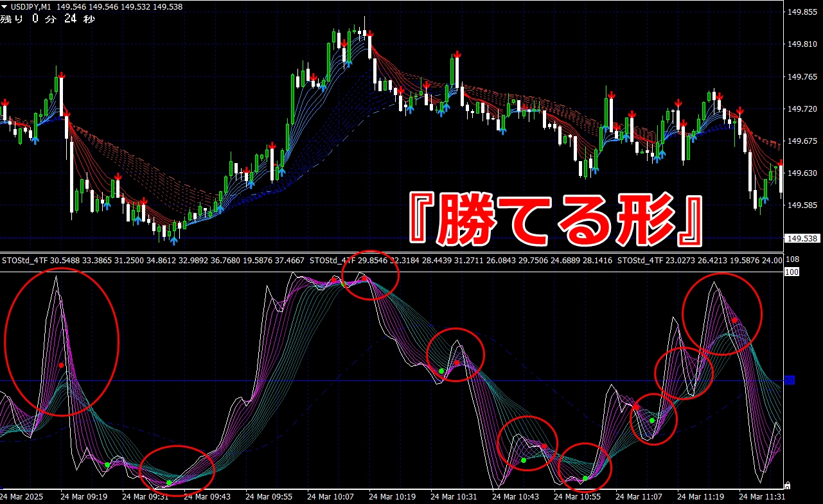Image resolution: width=823 pixels, height=504 pixels.
Task: Click the red dot inside the top-right red circle
Action: [734, 320]
